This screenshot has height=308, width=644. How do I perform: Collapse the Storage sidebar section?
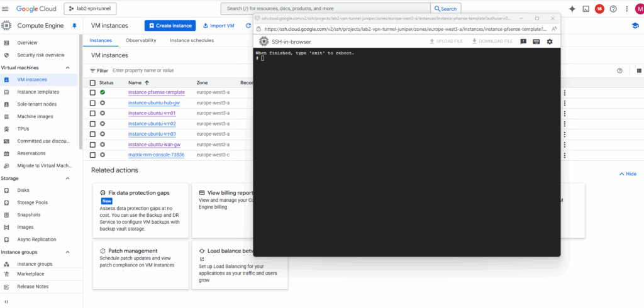67,178
